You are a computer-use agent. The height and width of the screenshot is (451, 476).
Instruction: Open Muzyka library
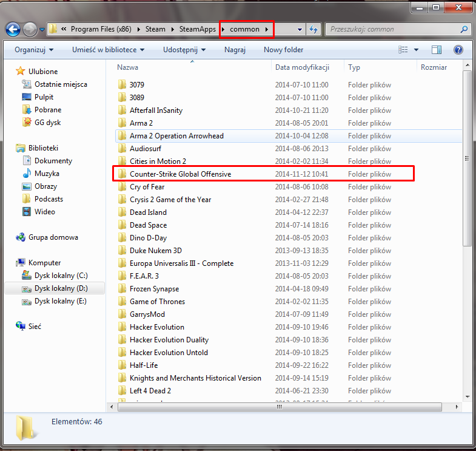tap(47, 174)
